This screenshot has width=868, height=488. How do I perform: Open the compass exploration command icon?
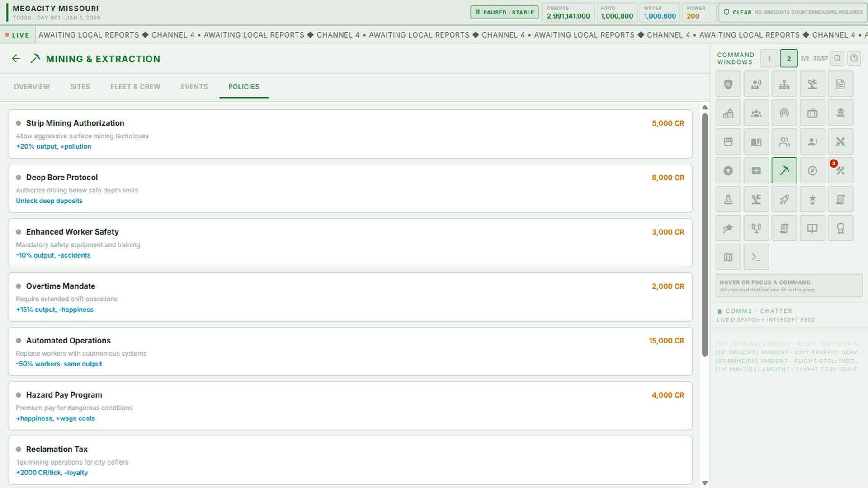tap(812, 170)
